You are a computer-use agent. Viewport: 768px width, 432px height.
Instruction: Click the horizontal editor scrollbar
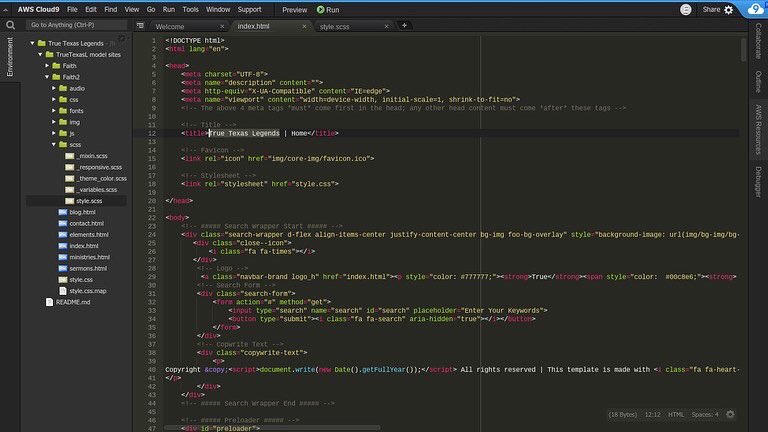272,428
